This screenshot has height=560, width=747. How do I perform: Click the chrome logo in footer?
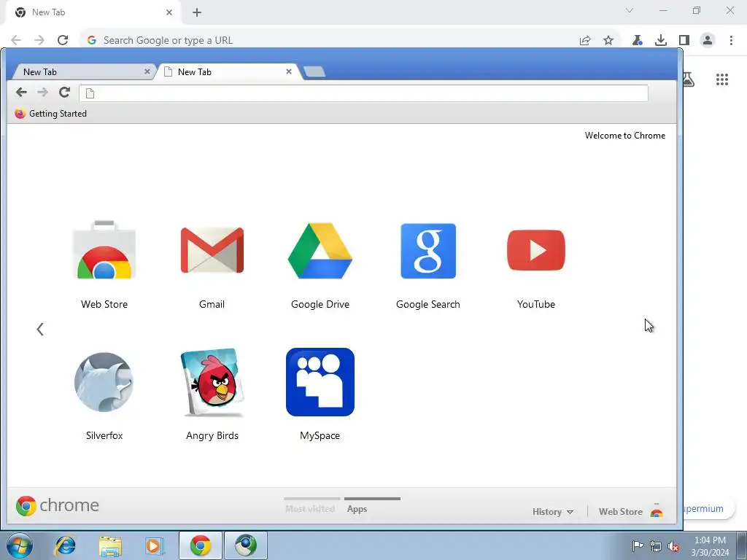click(x=57, y=505)
